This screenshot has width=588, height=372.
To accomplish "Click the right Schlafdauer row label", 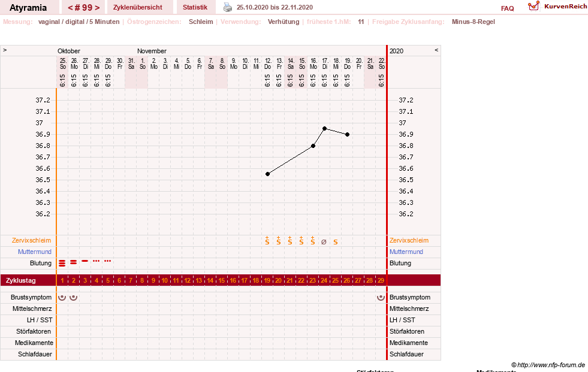I will [x=406, y=354].
